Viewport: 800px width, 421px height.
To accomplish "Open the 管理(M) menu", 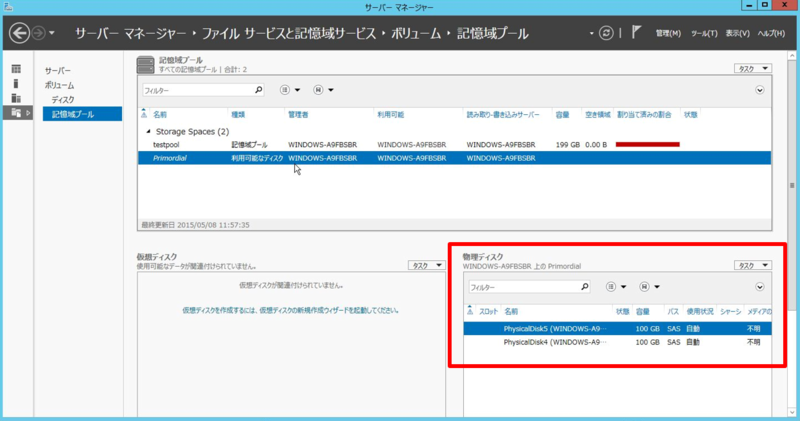I will point(668,33).
